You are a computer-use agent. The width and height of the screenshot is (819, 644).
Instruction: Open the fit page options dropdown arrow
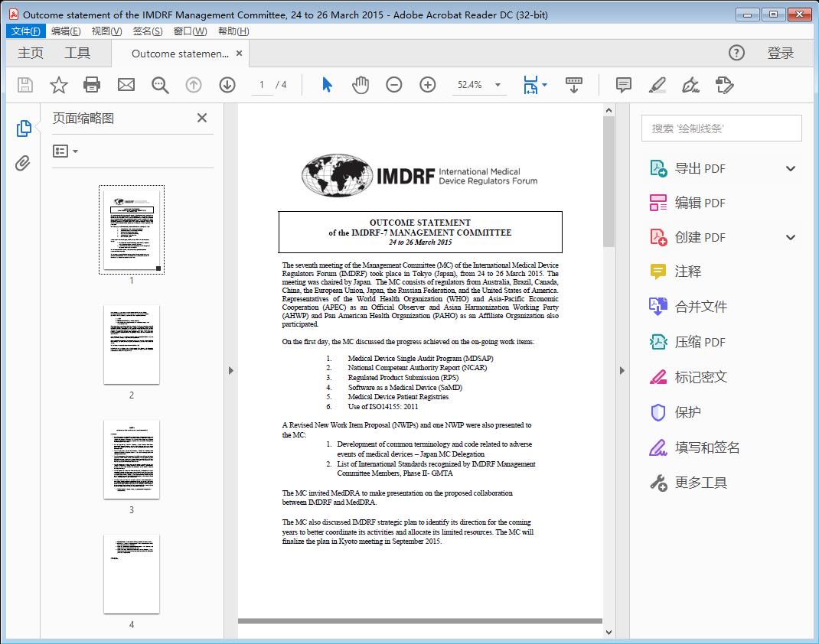pos(545,85)
